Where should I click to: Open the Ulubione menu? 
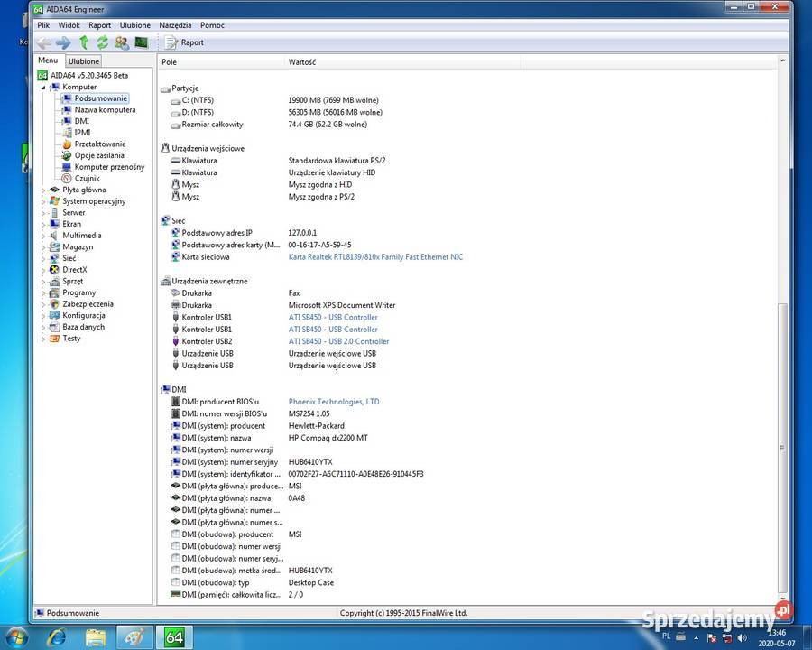point(134,25)
